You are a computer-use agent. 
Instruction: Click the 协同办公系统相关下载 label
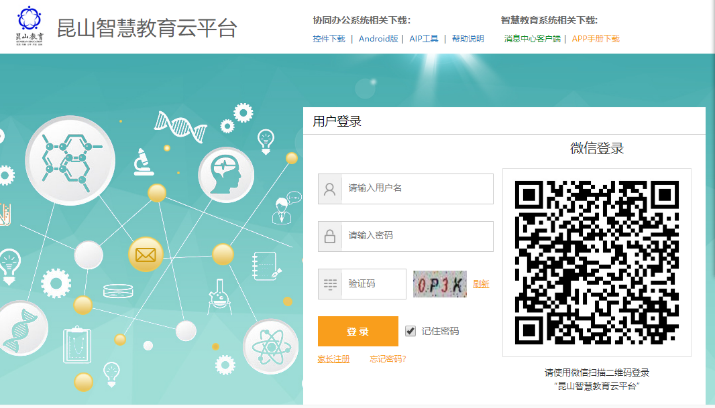(362, 20)
